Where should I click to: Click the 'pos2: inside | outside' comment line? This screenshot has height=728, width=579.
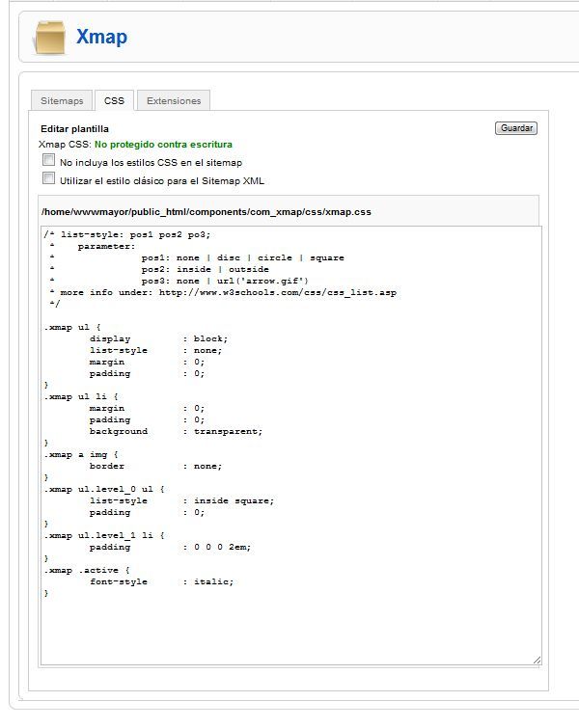[x=205, y=269]
